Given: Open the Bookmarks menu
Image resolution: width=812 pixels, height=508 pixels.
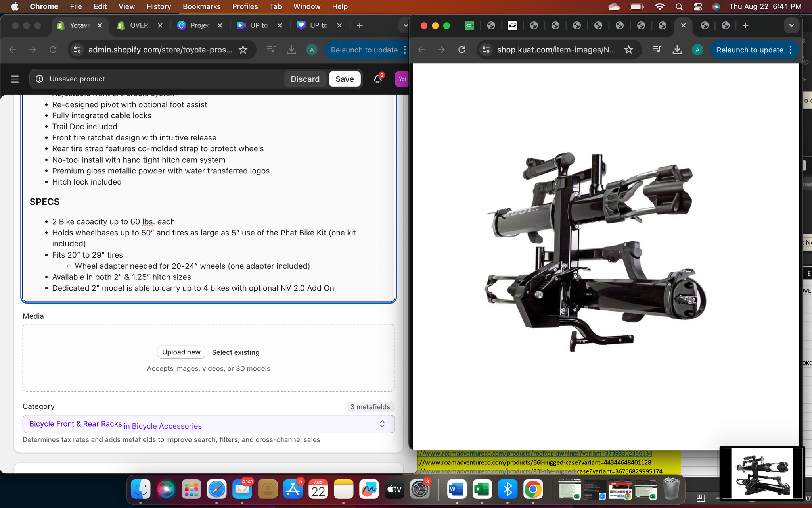Looking at the screenshot, I should tap(201, 6).
